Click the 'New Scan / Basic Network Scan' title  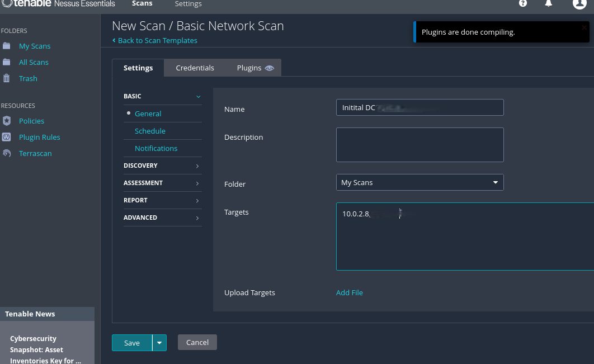(198, 26)
